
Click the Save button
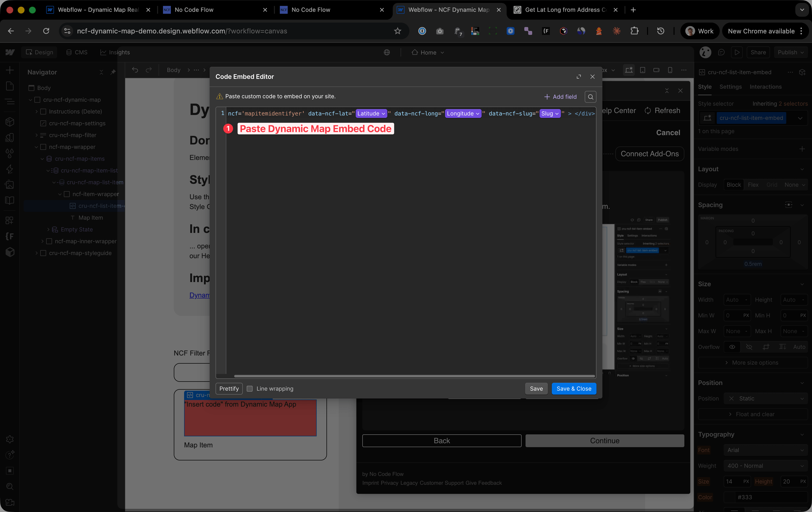pos(536,389)
